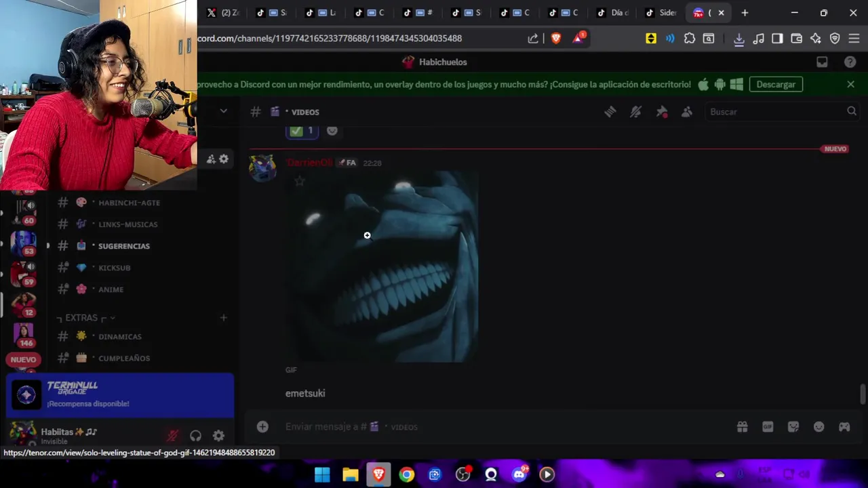Viewport: 868px width, 488px height.
Task: Dismiss the desktop app download banner
Action: point(850,84)
